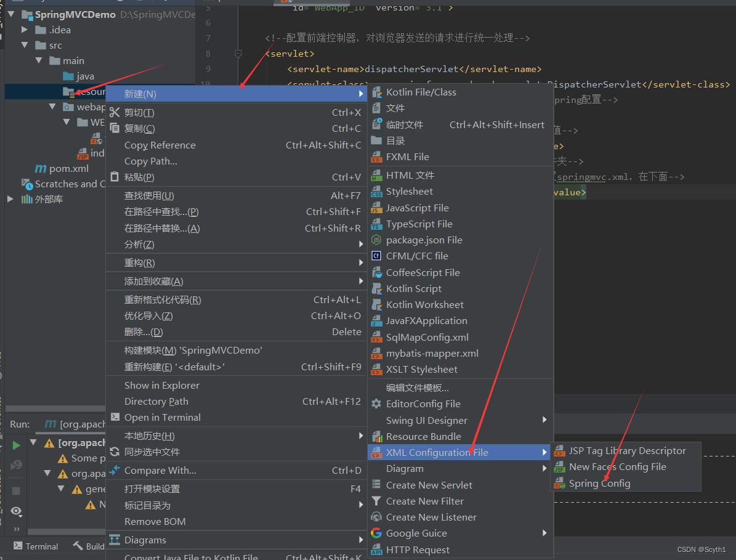Viewport: 736px width, 560px height.
Task: Click the sync icon beside 同步选中文件
Action: (115, 452)
